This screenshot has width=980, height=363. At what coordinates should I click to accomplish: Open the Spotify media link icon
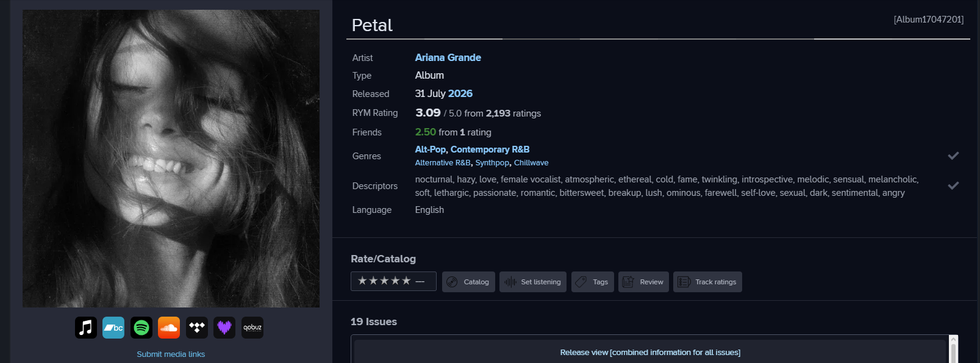141,328
